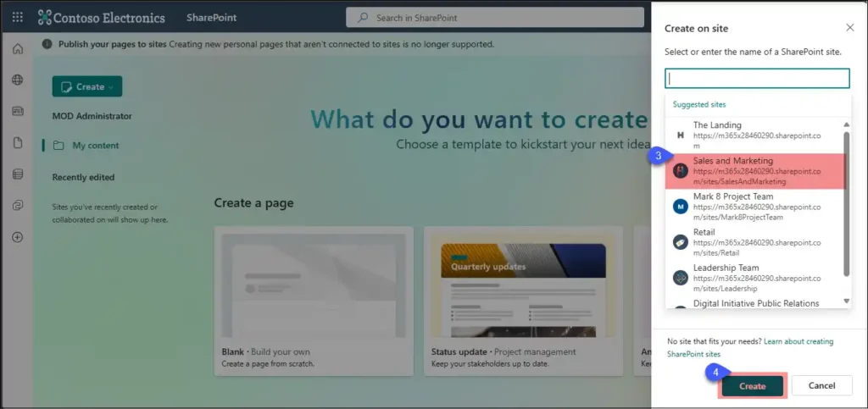Open the Create dropdown button
The width and height of the screenshot is (868, 409).
click(87, 86)
